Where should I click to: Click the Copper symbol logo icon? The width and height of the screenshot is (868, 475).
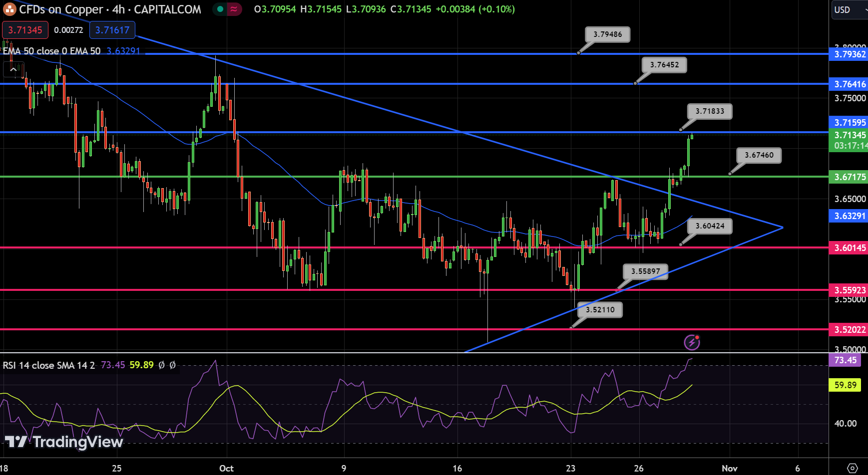point(9,9)
